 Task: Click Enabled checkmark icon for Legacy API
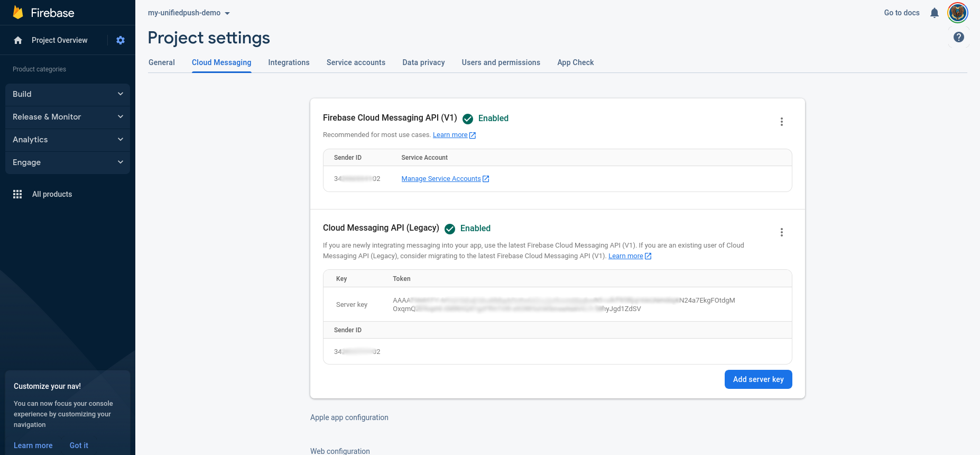(450, 229)
